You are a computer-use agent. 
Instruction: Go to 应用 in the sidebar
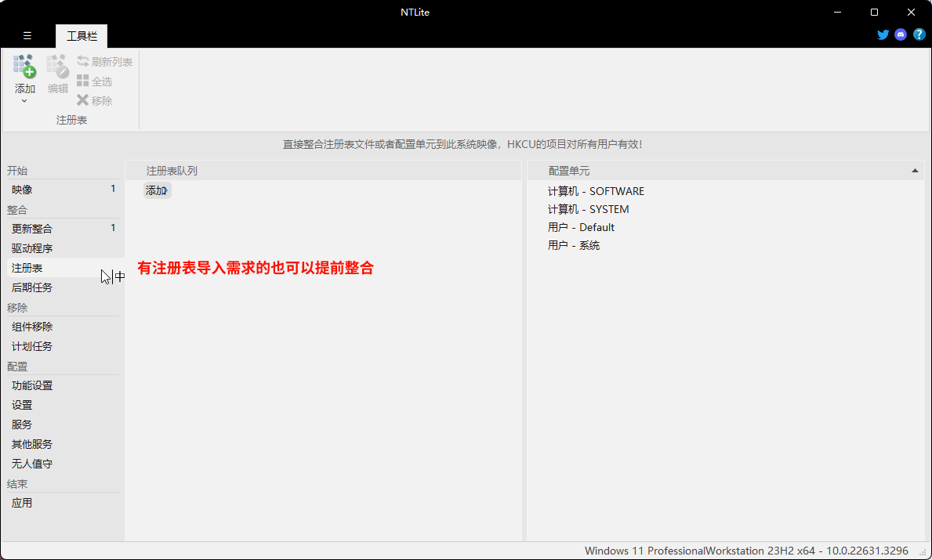tap(63, 503)
